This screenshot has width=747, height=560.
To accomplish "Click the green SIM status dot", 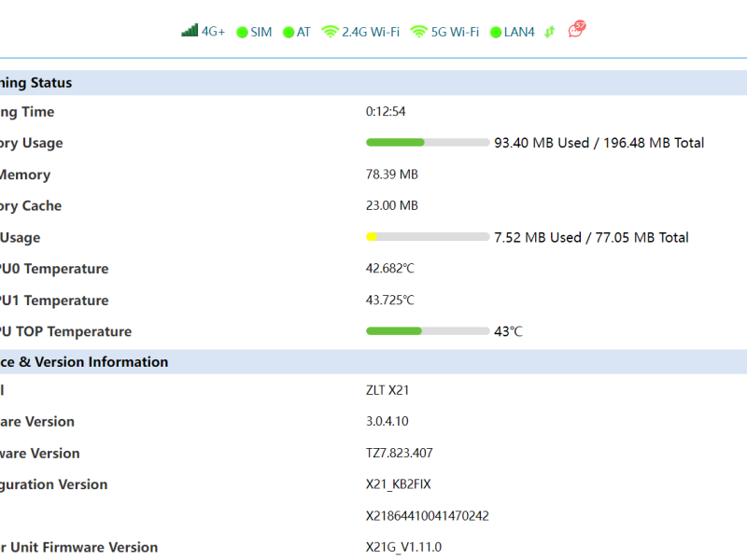I will point(242,33).
